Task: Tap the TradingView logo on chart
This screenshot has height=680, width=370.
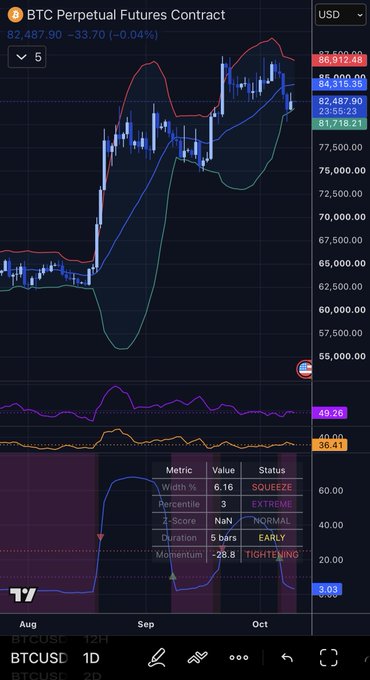Action: pos(23,595)
